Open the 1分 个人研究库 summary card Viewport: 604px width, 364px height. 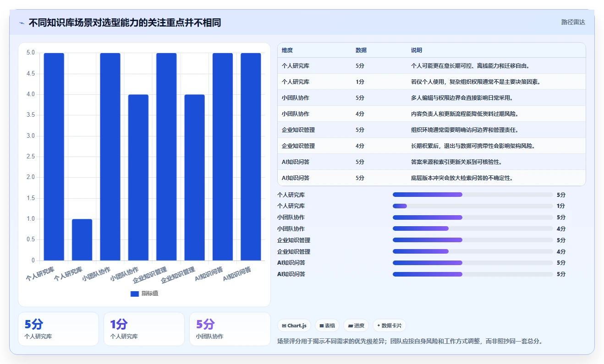click(x=144, y=329)
